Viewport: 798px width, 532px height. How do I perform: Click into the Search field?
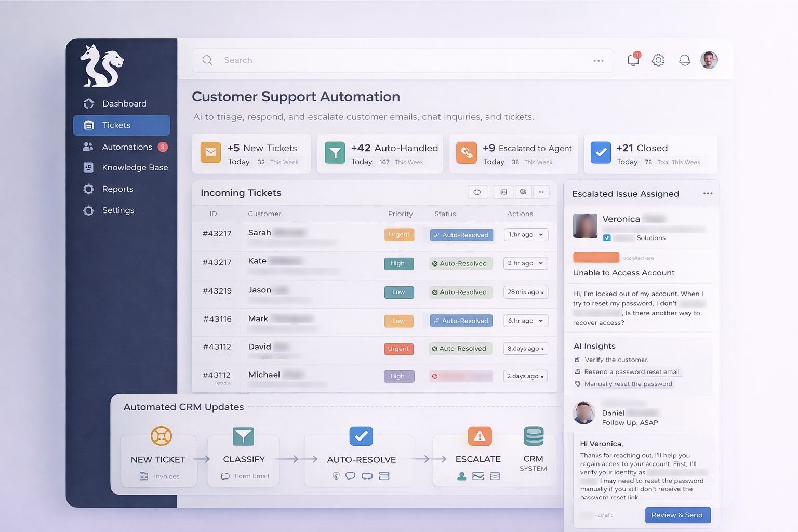point(400,60)
